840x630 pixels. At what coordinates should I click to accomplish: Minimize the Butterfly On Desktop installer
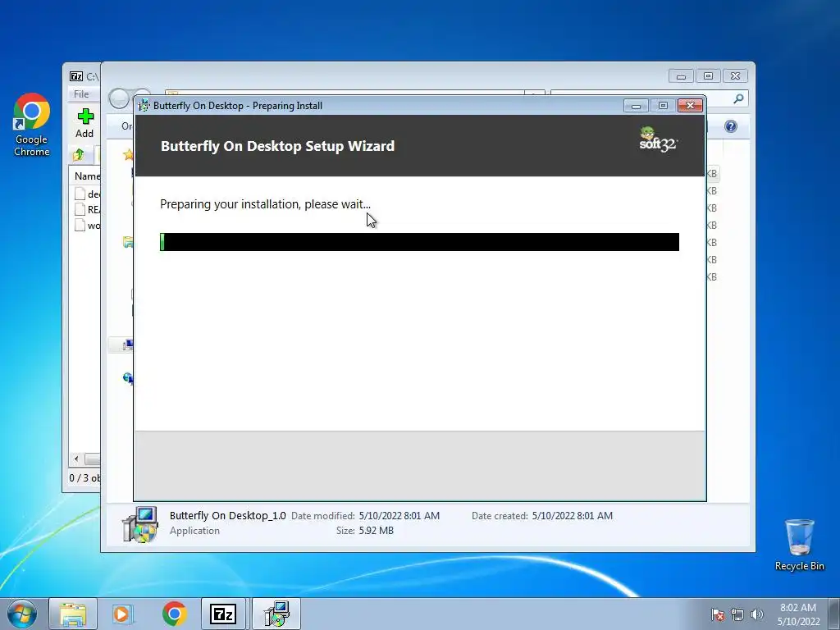point(636,106)
